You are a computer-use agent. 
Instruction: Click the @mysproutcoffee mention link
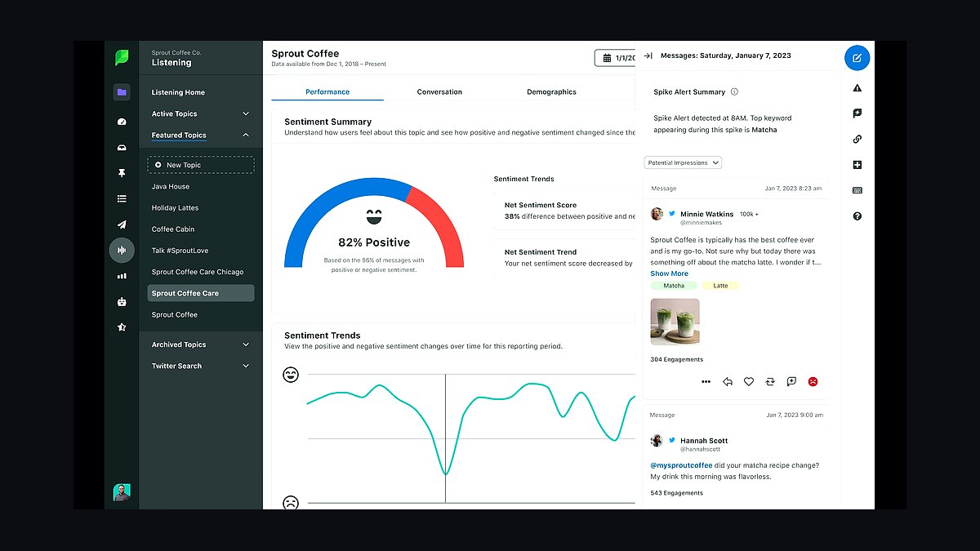680,465
